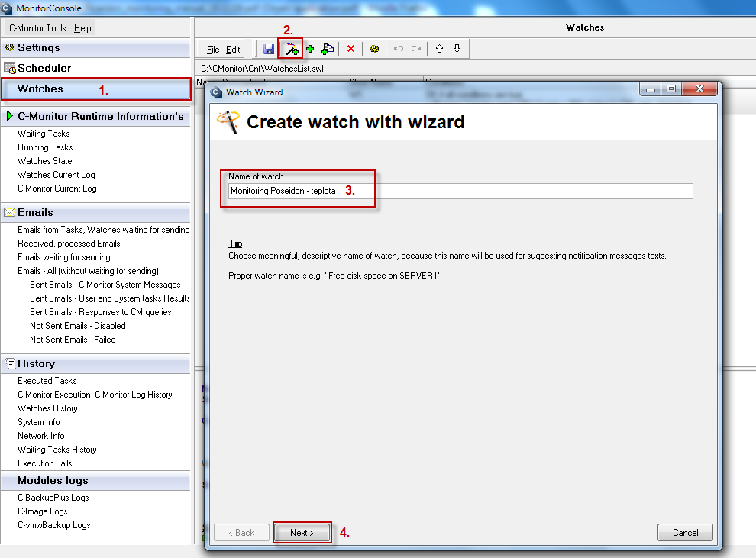The image size is (756, 558).
Task: Go to the next wizard step
Action: pos(302,533)
